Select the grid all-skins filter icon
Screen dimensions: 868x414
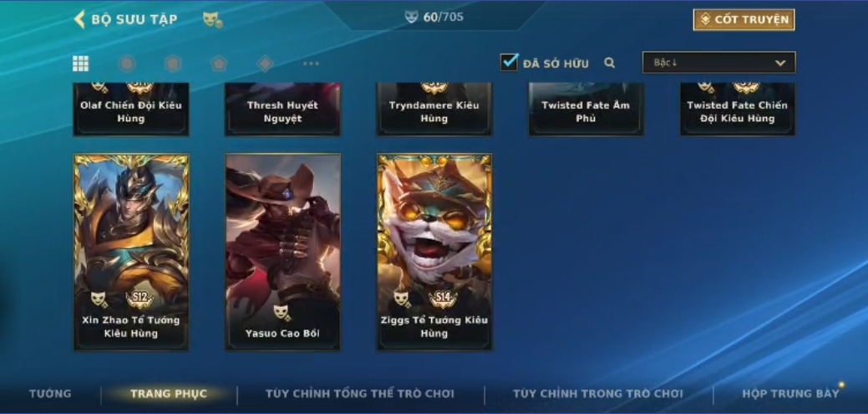81,64
